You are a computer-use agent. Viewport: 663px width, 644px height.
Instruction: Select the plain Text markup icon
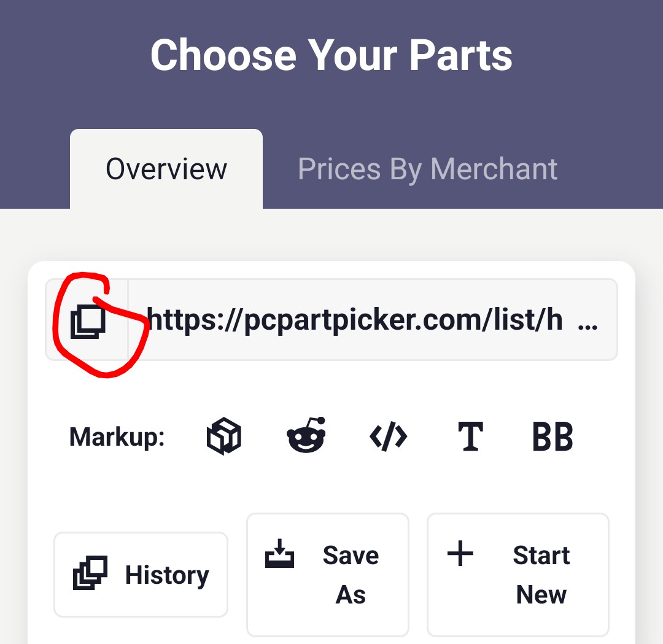pyautogui.click(x=470, y=436)
